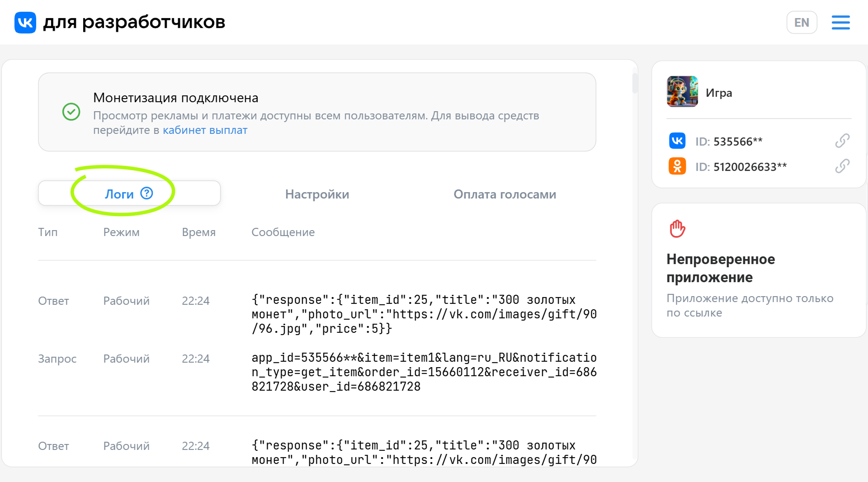Viewport: 868px width, 482px height.
Task: Click the 22:24 time in Запрос row
Action: (x=195, y=359)
